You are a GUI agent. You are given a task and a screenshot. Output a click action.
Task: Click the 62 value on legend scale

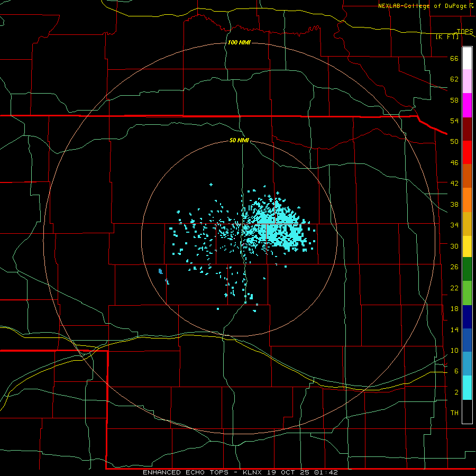coord(454,79)
